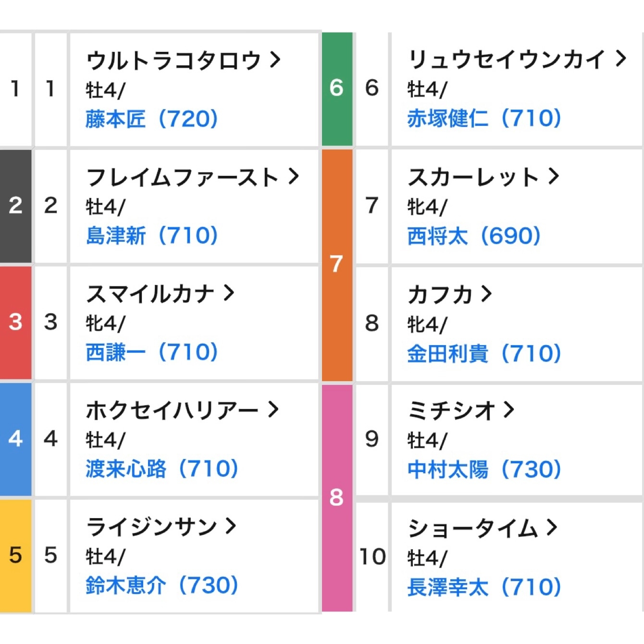Click jockey link 西謙一（710）
The image size is (644, 644).
[x=152, y=352]
